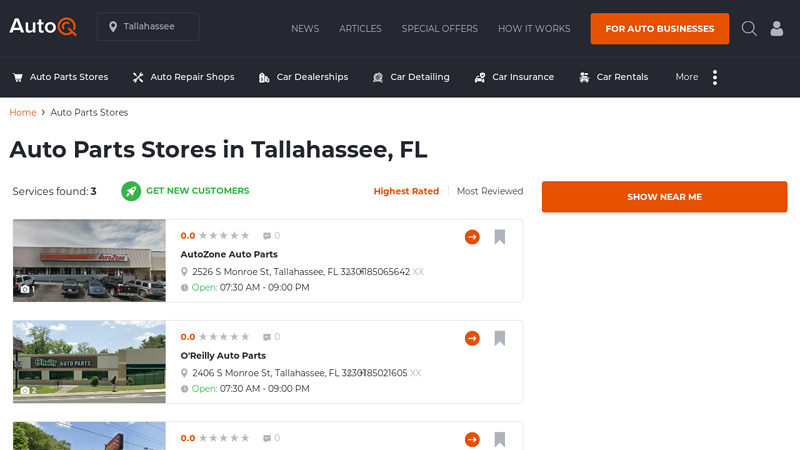Screen dimensions: 800x450
Task: Click the Car Dealerships building icon
Action: 264,77
